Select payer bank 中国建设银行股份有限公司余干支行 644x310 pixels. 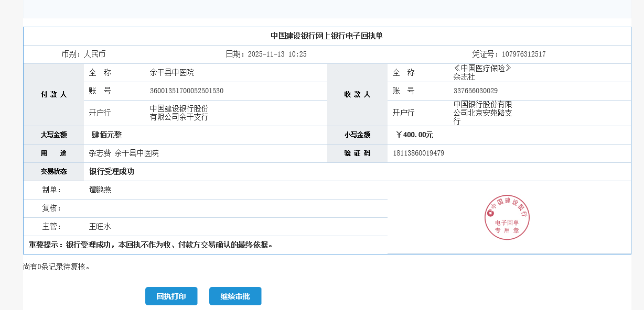pos(179,113)
